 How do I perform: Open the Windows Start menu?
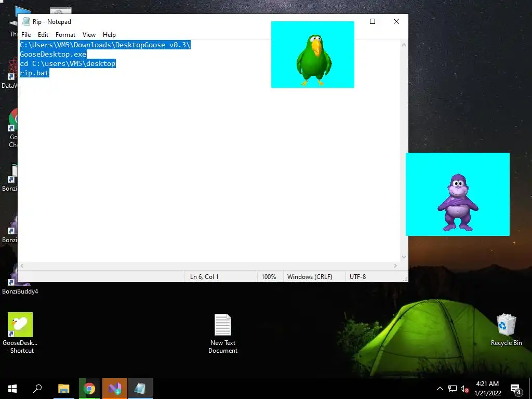(x=12, y=389)
